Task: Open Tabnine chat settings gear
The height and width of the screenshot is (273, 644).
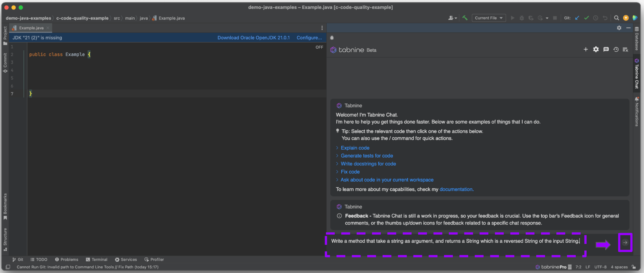Action: click(x=596, y=50)
